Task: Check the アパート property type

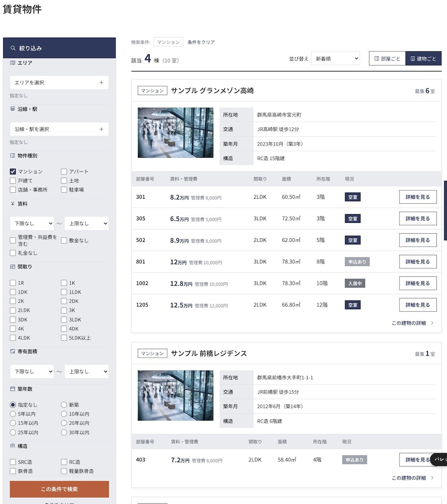Action: pyautogui.click(x=64, y=172)
